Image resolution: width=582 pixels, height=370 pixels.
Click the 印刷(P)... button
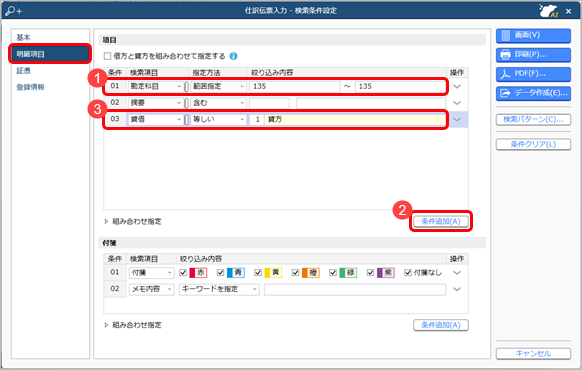click(533, 55)
